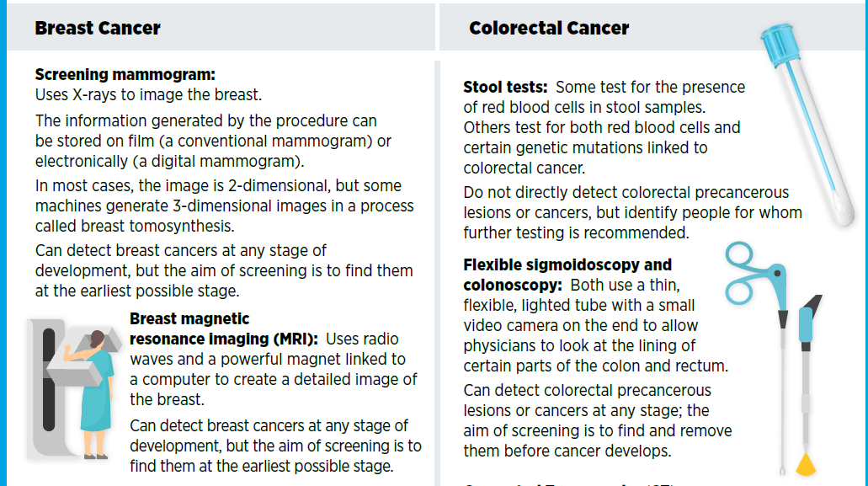Viewport: 868px width, 486px height.
Task: Select the Colorectal Cancer section header
Action: coord(549,28)
